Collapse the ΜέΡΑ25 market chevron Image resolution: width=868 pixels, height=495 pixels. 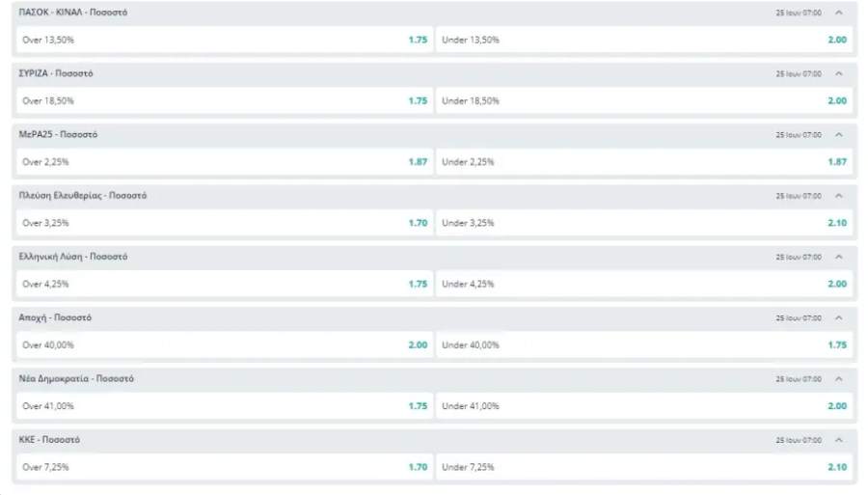coord(839,134)
